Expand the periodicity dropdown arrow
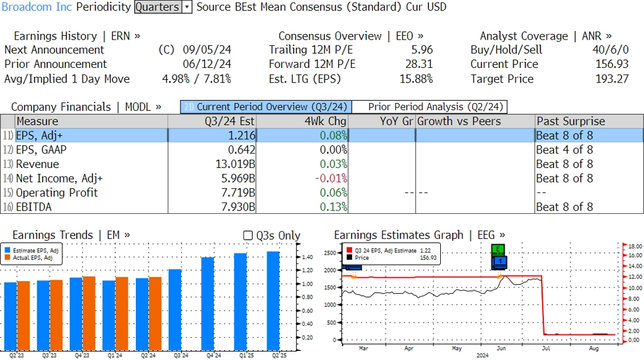The width and height of the screenshot is (644, 361). coord(187,7)
